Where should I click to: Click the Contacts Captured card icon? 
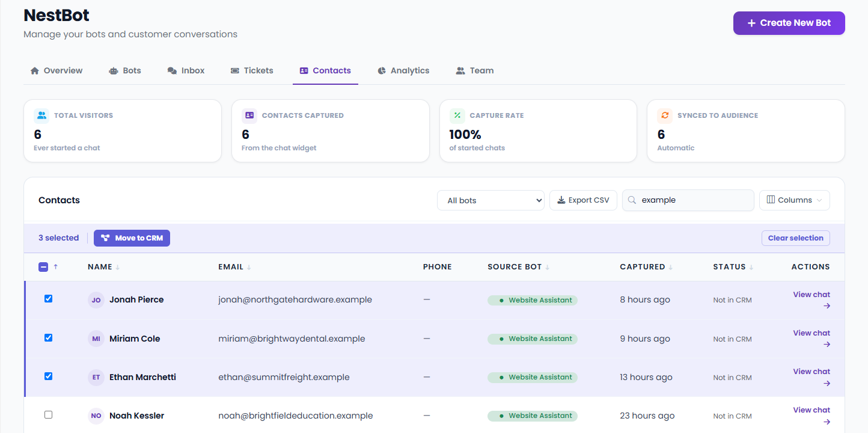(249, 115)
